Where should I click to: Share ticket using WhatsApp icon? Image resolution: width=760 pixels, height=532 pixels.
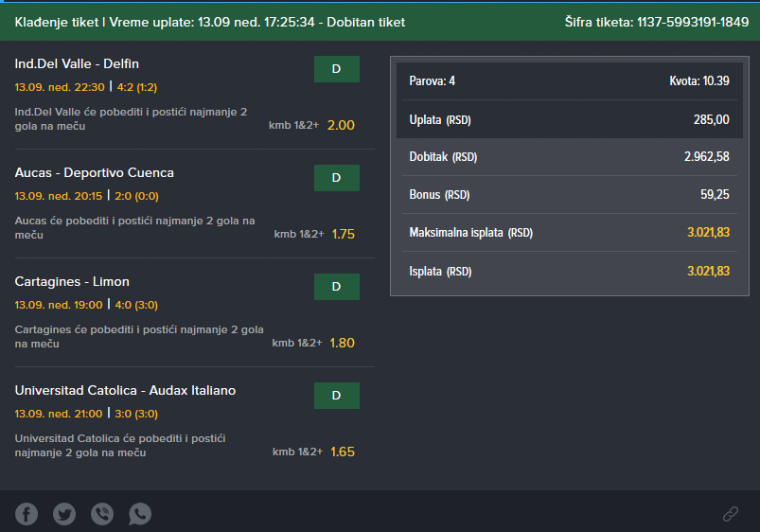(140, 514)
